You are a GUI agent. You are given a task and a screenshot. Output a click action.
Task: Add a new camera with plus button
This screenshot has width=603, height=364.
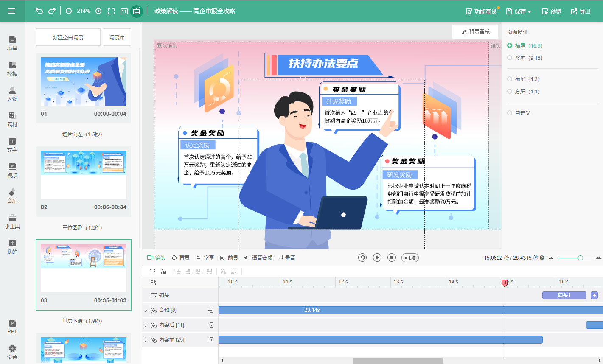[594, 295]
